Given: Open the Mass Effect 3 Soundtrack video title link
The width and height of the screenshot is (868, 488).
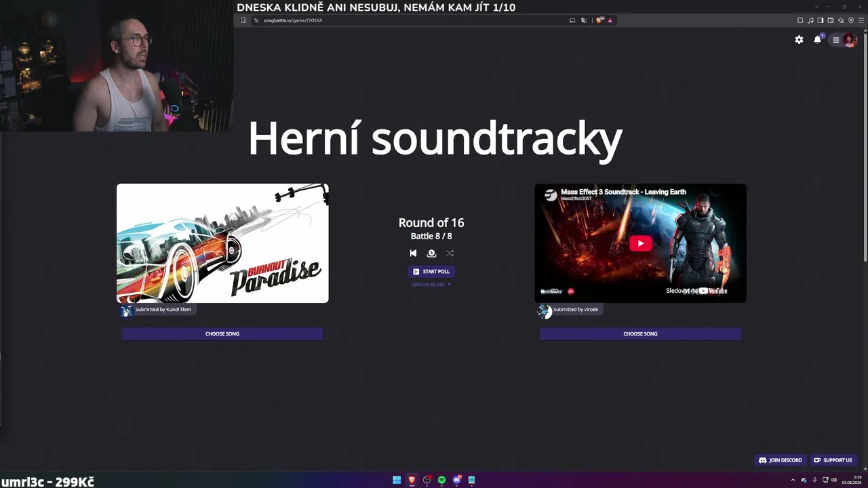Looking at the screenshot, I should [x=623, y=192].
